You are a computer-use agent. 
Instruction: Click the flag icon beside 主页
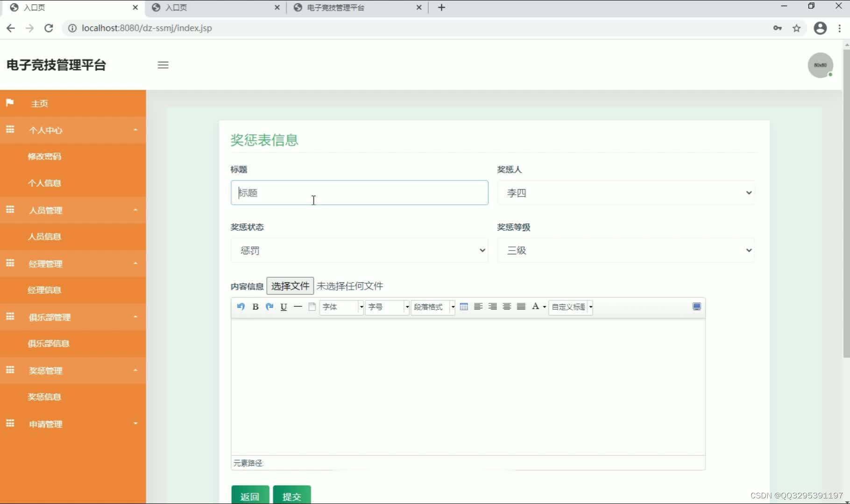10,103
